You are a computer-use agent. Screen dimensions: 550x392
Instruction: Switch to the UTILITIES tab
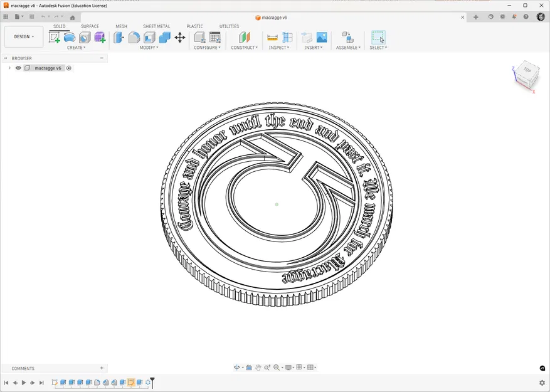coord(229,26)
